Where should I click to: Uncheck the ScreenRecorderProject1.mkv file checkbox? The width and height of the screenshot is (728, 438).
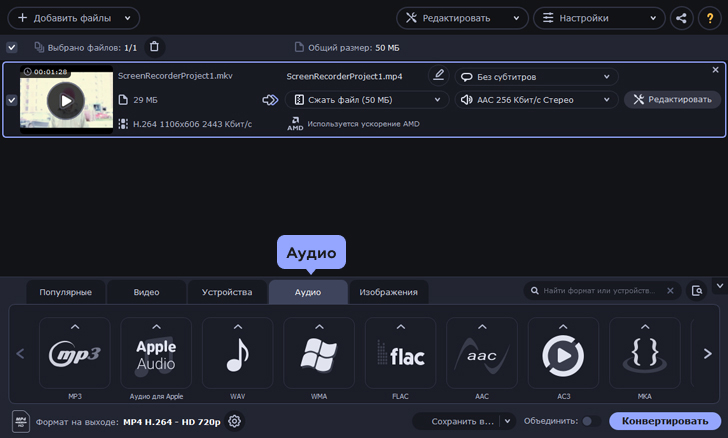pos(12,100)
